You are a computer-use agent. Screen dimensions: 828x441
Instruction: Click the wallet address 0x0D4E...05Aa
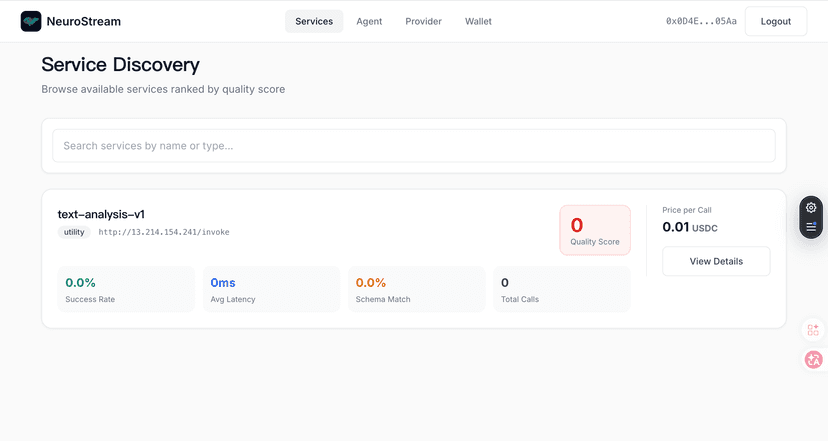coord(701,21)
